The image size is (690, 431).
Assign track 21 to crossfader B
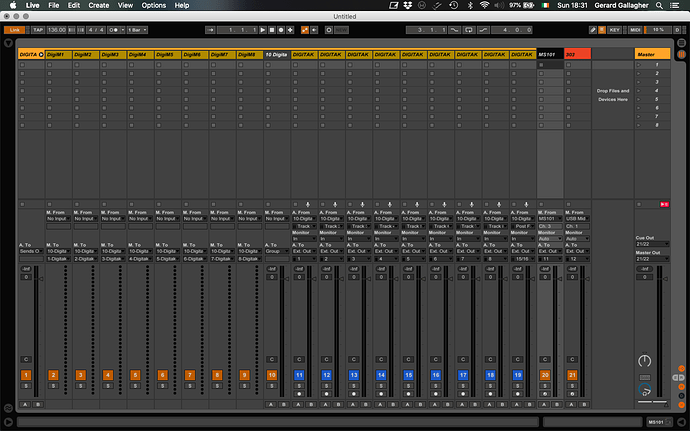584,404
